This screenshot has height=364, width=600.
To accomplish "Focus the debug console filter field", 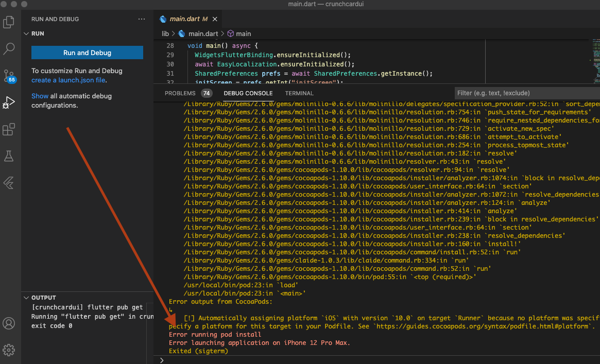I will coord(525,93).
